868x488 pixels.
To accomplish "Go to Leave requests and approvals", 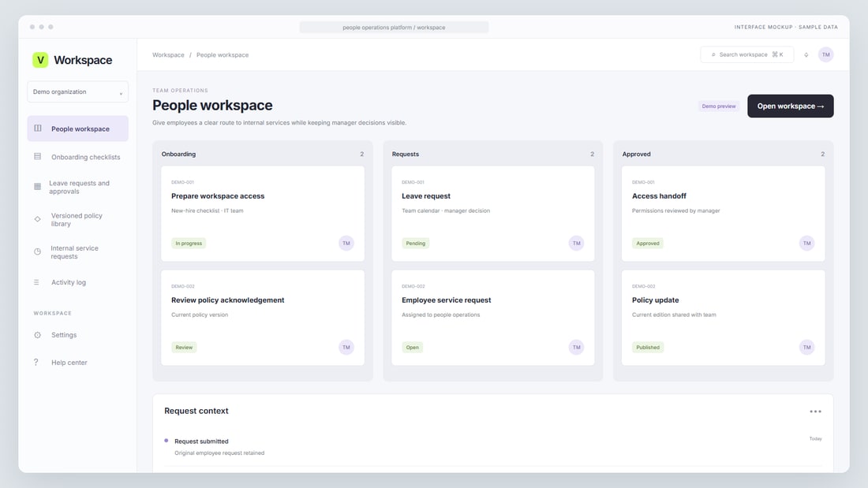I will point(77,187).
